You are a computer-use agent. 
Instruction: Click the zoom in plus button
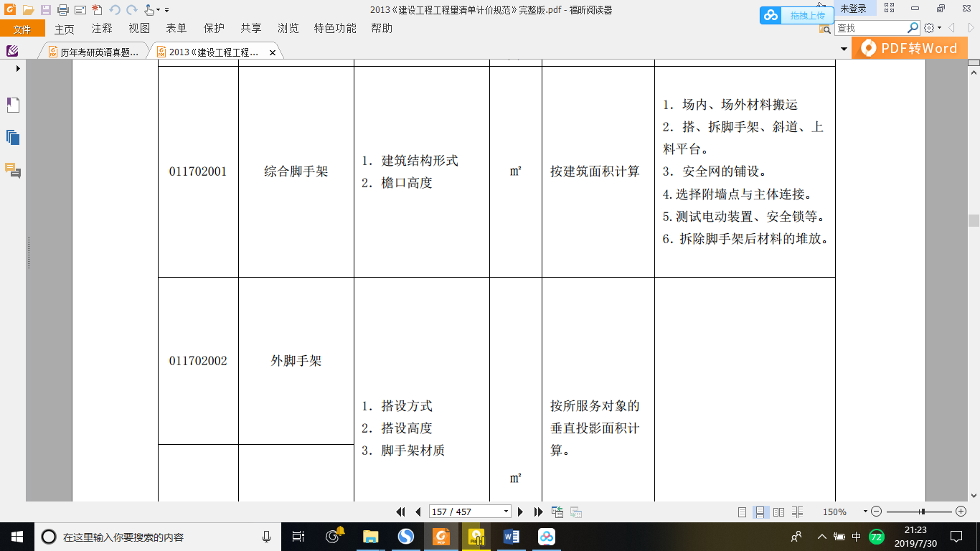pos(961,512)
